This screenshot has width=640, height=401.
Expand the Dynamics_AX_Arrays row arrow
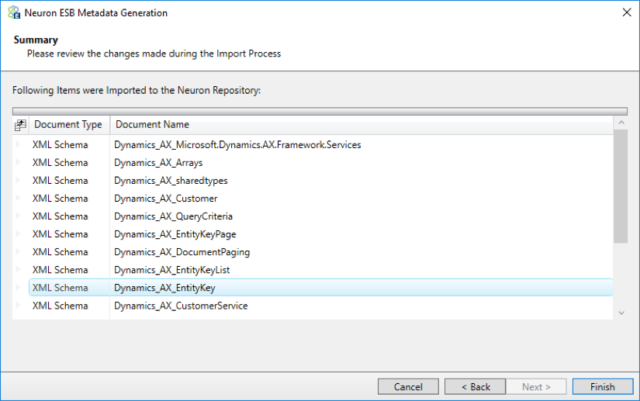click(x=18, y=162)
